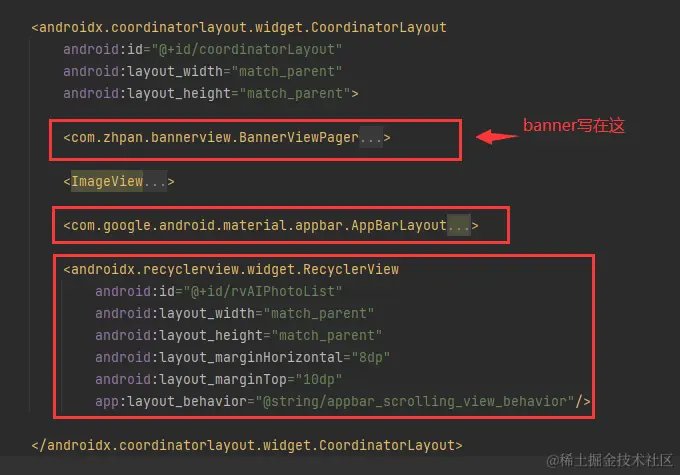Click androidx.recyclerview.widget.RecyclerView tag name
The height and width of the screenshot is (475, 680).
pos(235,269)
